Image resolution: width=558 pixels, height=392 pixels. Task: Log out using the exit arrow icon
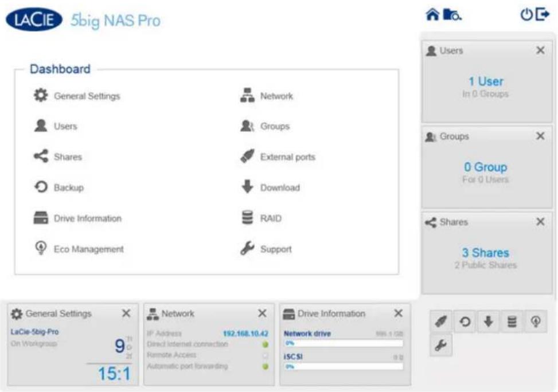coord(543,14)
